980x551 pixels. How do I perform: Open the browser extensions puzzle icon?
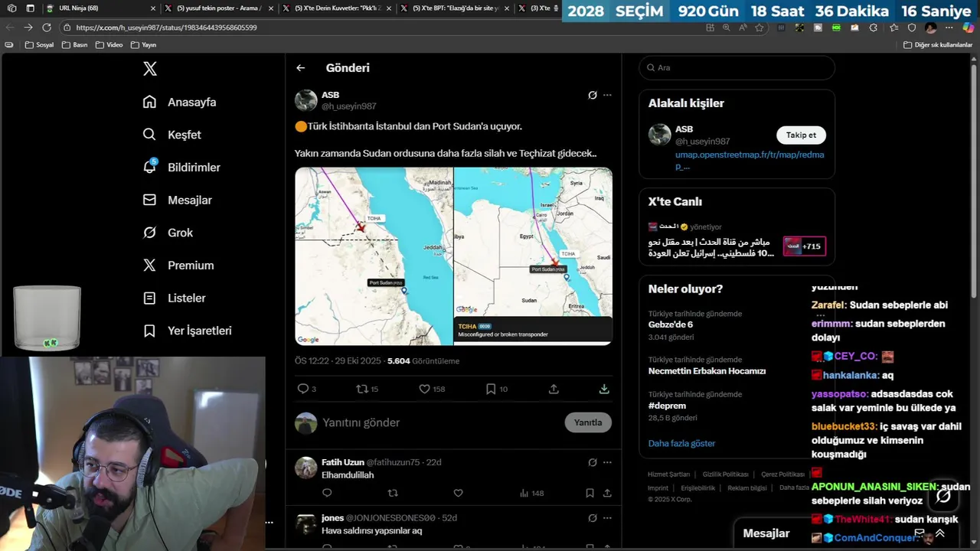[873, 28]
